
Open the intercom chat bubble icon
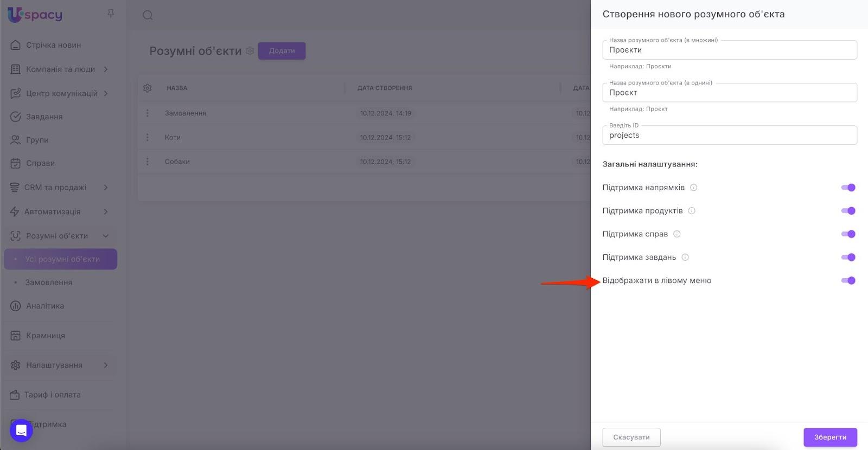(21, 430)
